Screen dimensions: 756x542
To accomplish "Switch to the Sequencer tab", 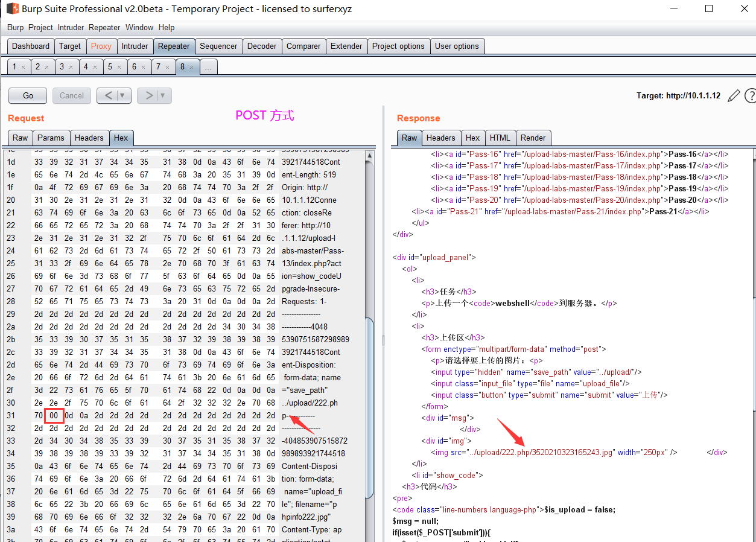I will [x=218, y=46].
